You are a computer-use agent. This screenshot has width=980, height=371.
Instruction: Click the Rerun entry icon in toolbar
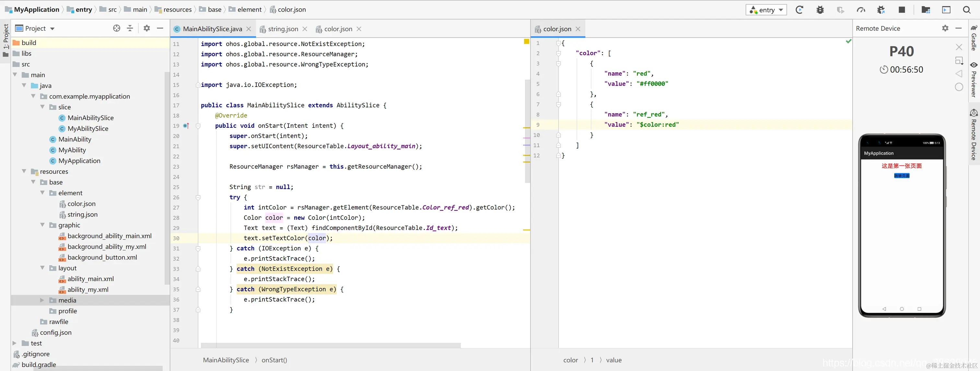(x=799, y=10)
